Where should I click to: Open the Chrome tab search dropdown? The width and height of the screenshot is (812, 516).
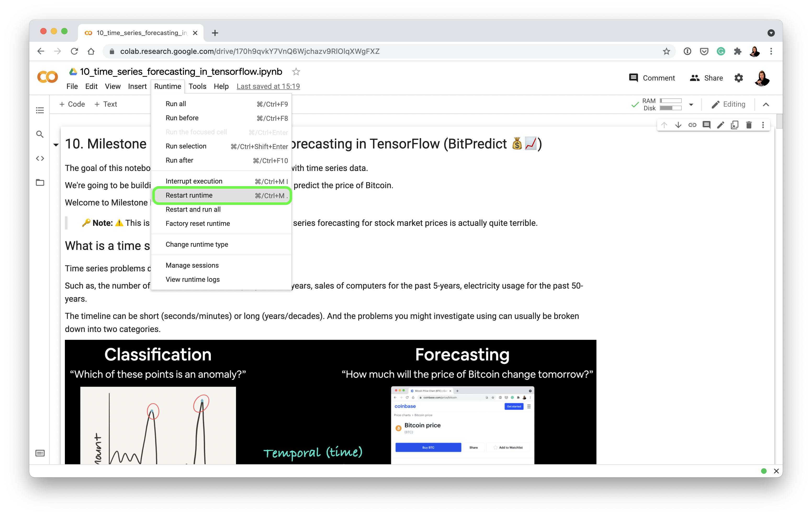770,33
